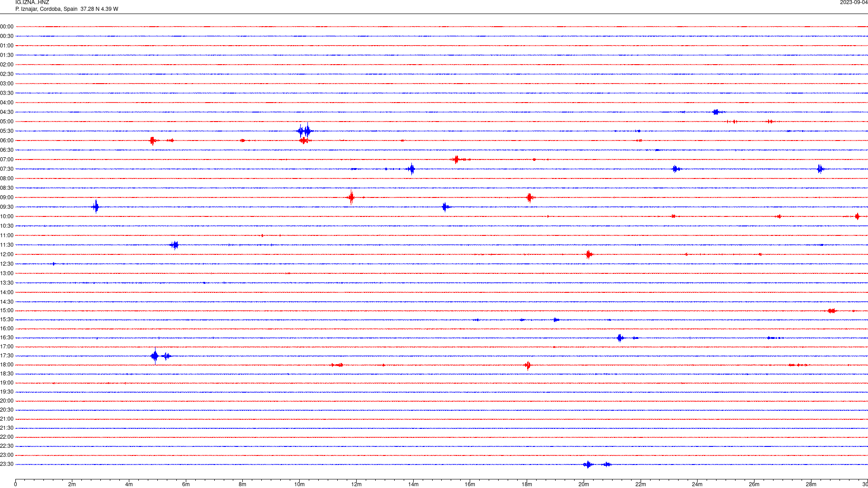Click the red event at the end of the 10:00 trace

[x=857, y=216]
